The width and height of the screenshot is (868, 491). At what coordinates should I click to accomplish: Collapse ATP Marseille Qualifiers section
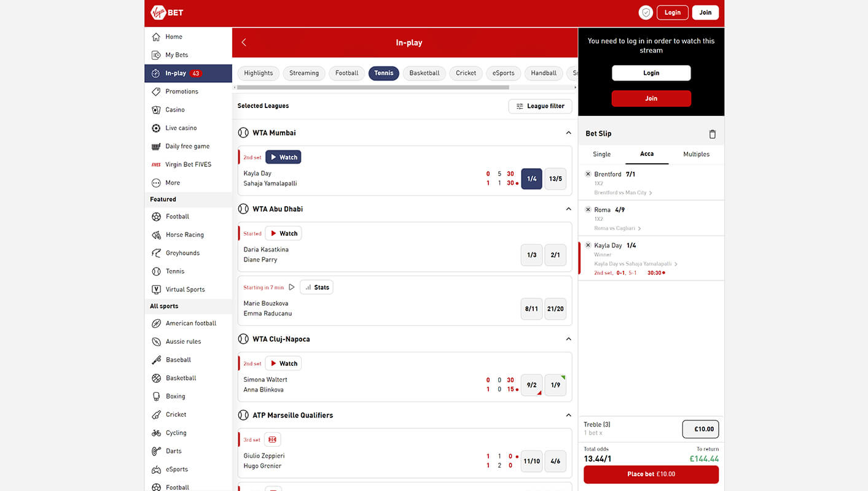[568, 415]
